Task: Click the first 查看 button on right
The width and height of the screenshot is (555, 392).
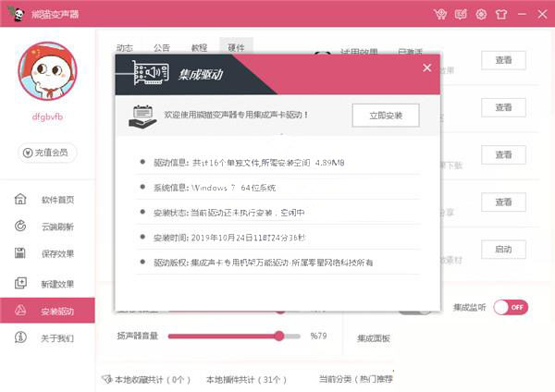Action: coord(503,60)
